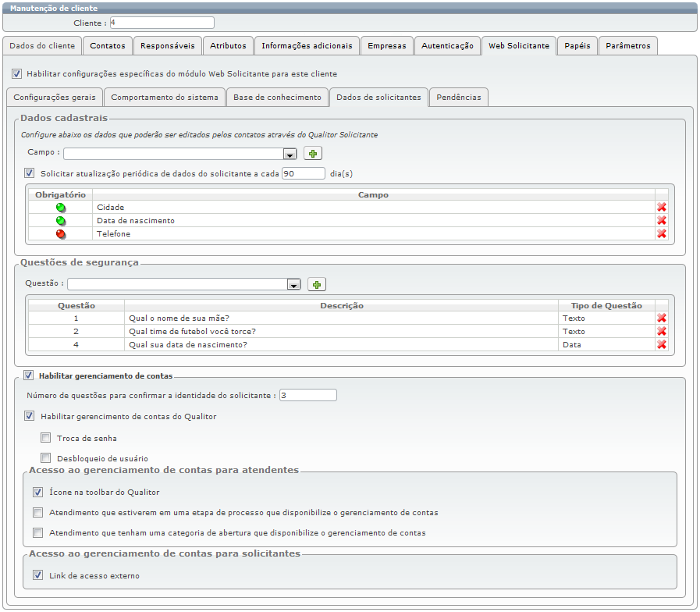Open the Papéis tab
Image resolution: width=700 pixels, height=612 pixels.
(577, 45)
